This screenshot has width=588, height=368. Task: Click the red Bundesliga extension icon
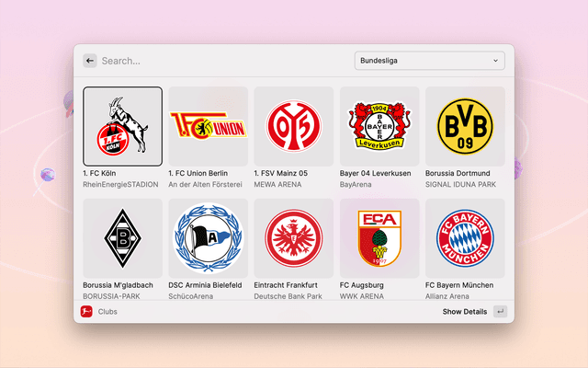coord(86,311)
